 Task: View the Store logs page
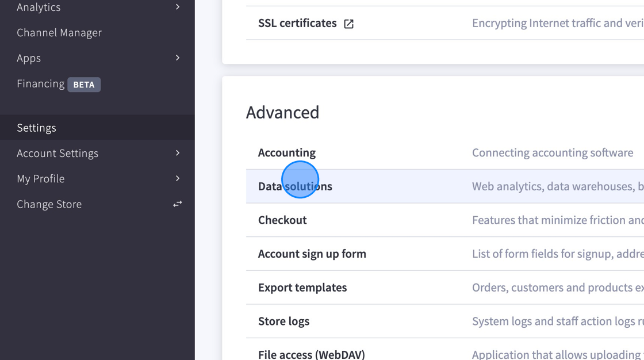(284, 321)
